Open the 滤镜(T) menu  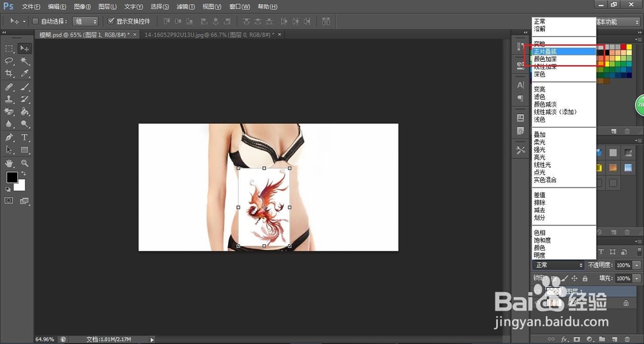click(x=185, y=6)
